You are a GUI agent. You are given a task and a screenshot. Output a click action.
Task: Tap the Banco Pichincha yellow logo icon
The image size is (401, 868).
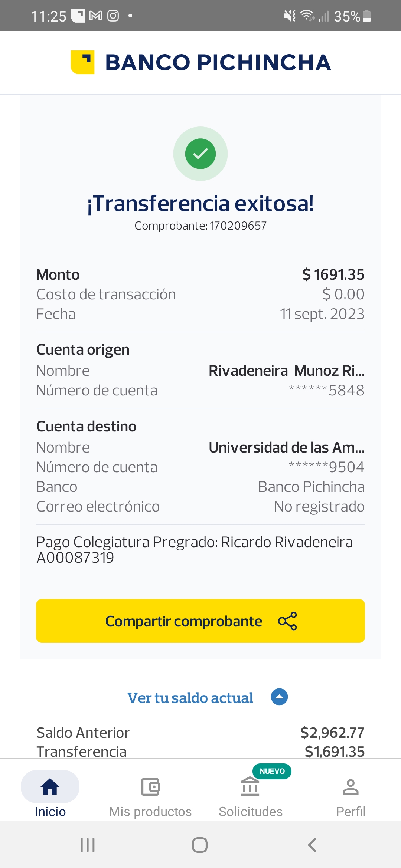82,62
